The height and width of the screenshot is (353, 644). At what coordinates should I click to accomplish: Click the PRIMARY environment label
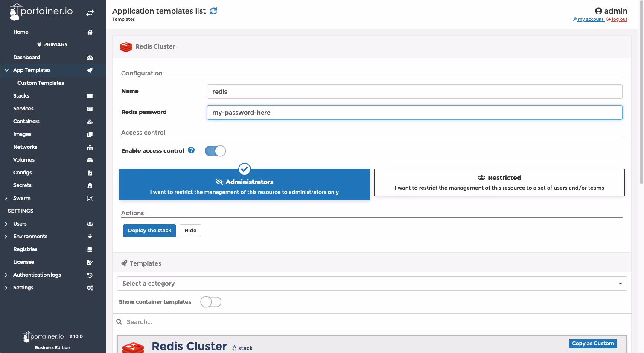pyautogui.click(x=52, y=45)
